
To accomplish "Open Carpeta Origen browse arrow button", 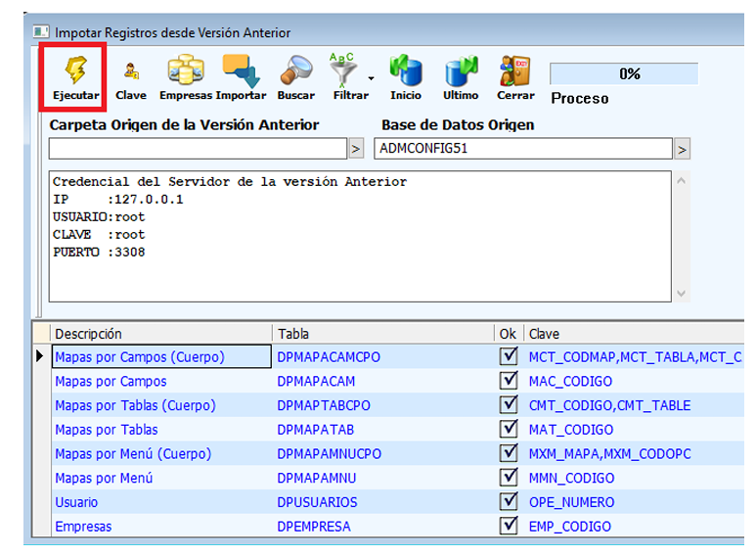I will [x=356, y=149].
